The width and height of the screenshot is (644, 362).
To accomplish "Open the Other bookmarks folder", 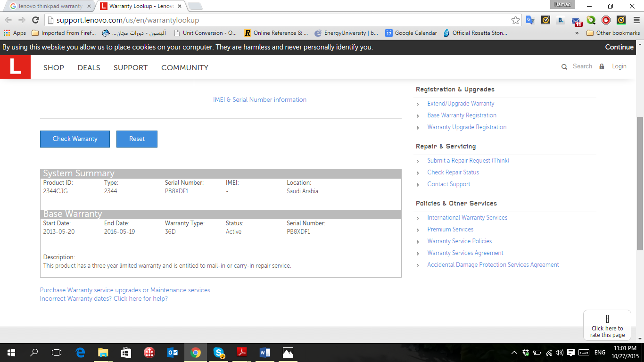I will click(613, 33).
